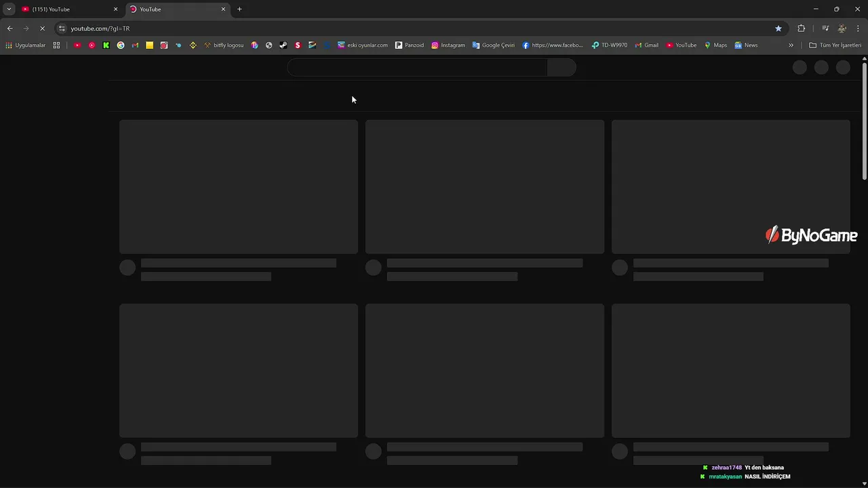
Task: Open the yellow square bookmark icon
Action: [x=149, y=45]
